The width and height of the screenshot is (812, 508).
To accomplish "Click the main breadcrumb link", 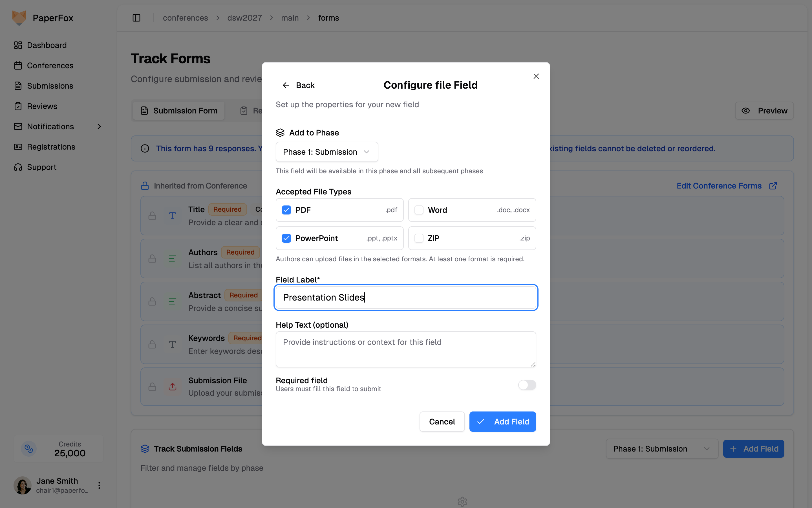I will [290, 18].
